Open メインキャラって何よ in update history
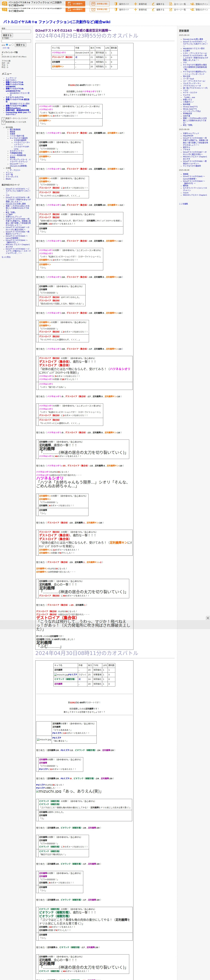This screenshot has width=210, height=980. tap(192, 111)
